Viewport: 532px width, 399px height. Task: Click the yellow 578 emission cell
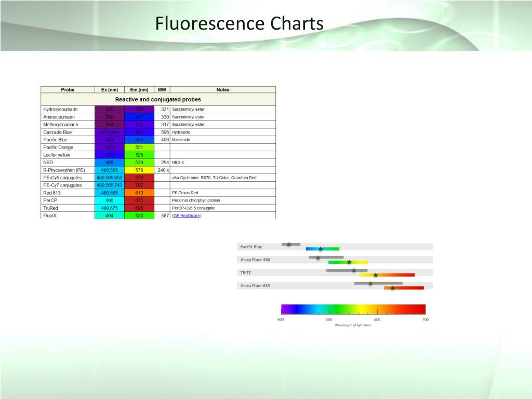tap(139, 170)
